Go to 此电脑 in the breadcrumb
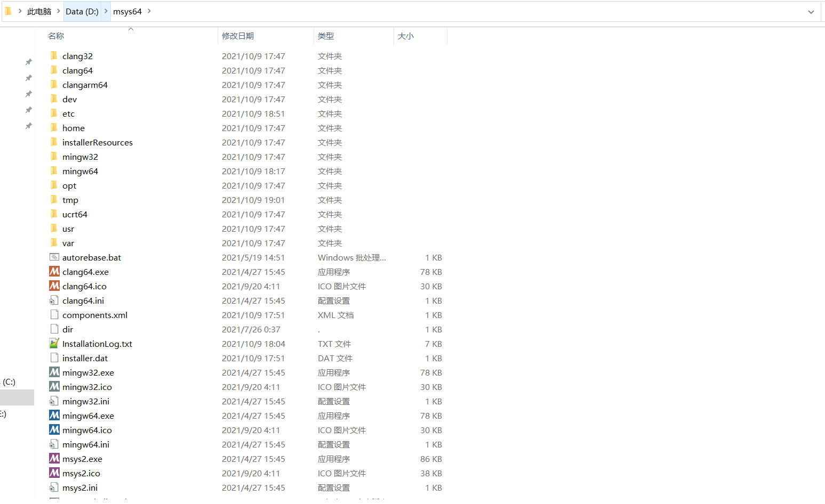The image size is (825, 504). (39, 11)
